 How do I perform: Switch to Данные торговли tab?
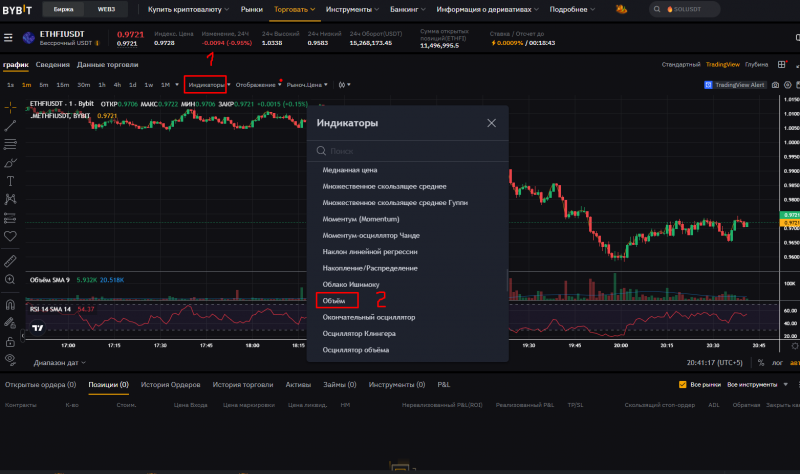(x=108, y=64)
